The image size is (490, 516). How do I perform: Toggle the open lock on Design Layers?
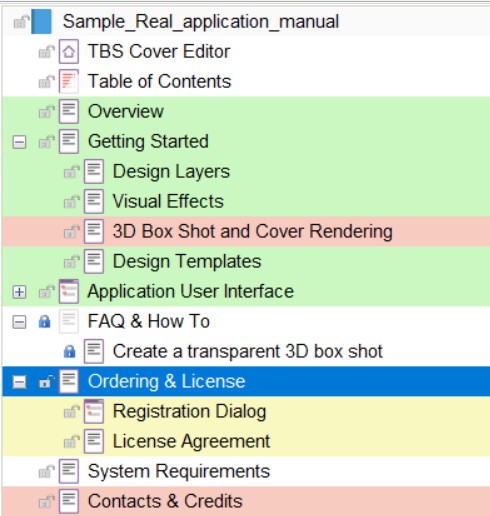click(72, 172)
